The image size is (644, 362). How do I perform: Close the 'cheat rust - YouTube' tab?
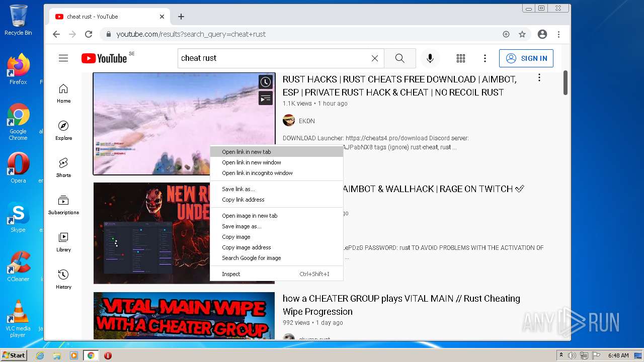[162, 17]
